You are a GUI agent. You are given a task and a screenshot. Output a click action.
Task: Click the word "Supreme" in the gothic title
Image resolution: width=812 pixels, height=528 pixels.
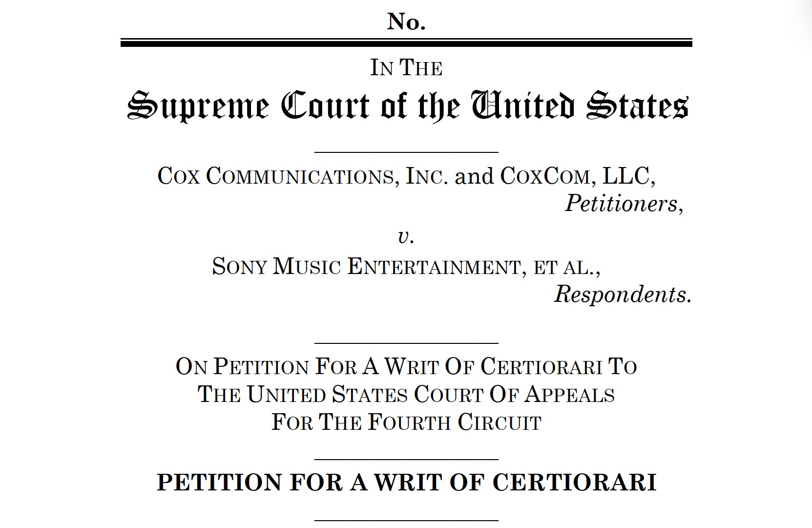pyautogui.click(x=198, y=106)
